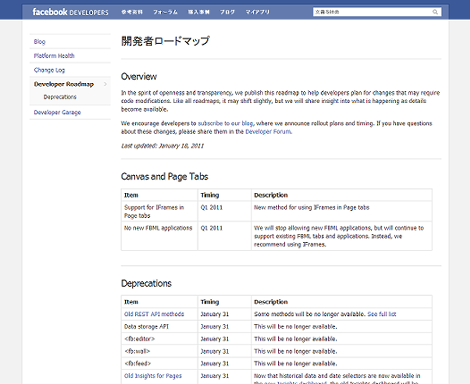Click the 'Data storage API' cell
The image size is (470, 384).
coord(159,327)
